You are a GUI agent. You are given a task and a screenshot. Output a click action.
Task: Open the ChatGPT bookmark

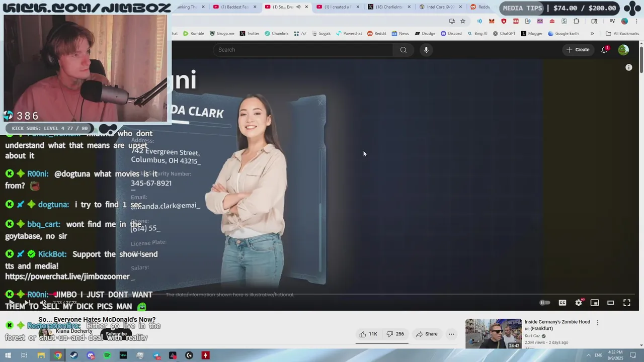click(504, 34)
